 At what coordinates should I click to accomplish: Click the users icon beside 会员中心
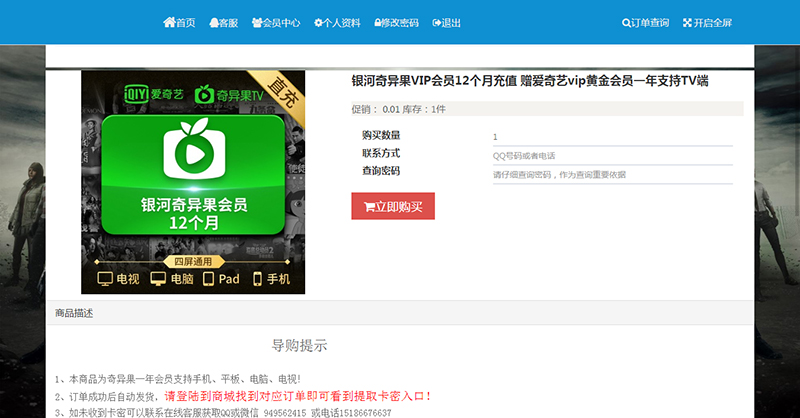pyautogui.click(x=257, y=23)
